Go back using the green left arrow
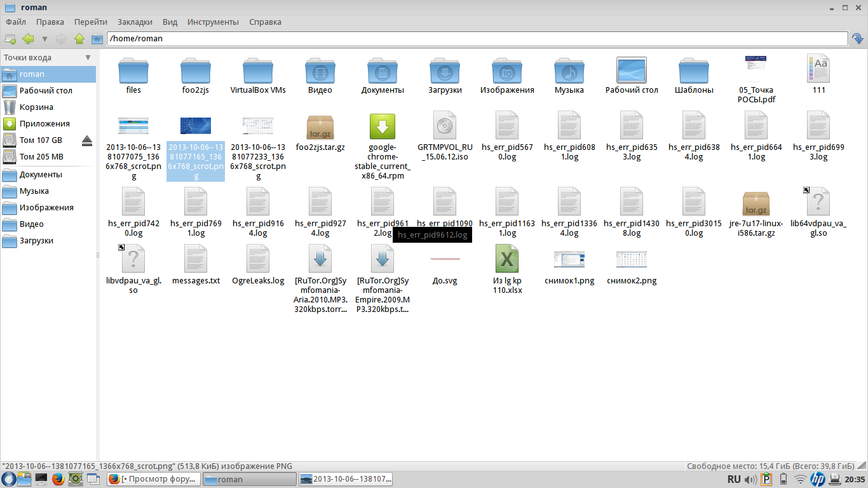 (x=28, y=39)
